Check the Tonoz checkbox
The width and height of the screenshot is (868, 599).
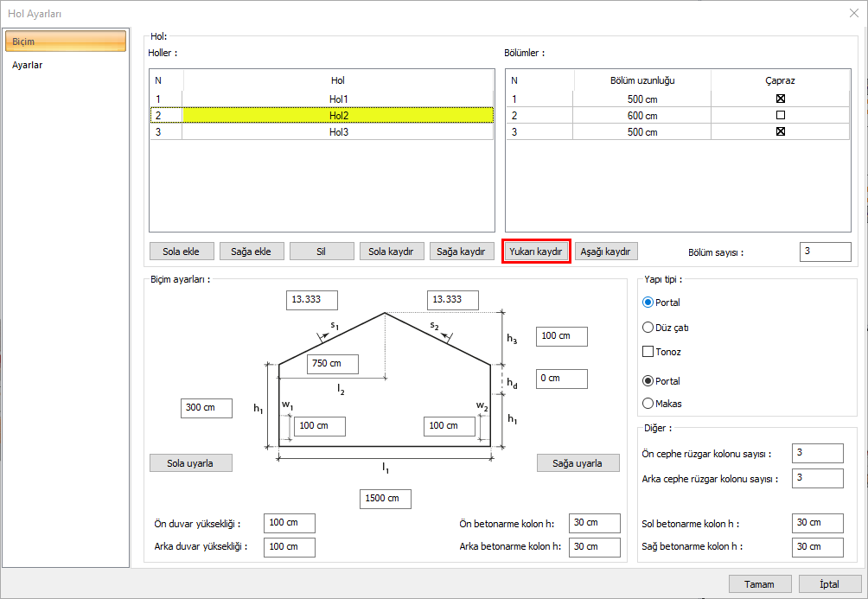(648, 352)
